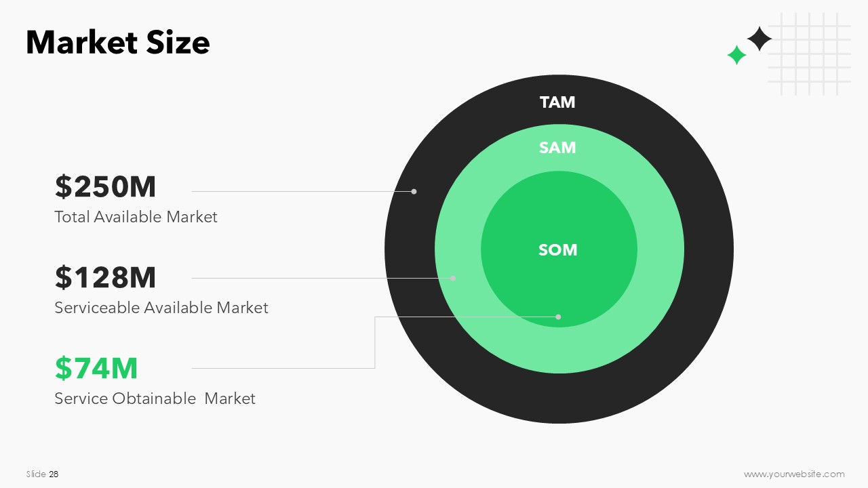Click the Total Available Market caption

click(136, 217)
